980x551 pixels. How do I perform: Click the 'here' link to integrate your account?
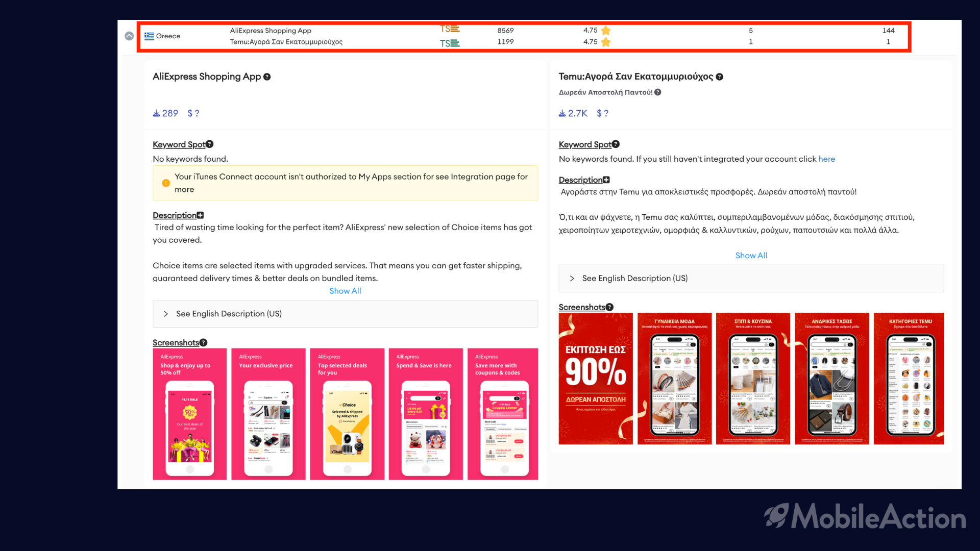click(x=826, y=159)
